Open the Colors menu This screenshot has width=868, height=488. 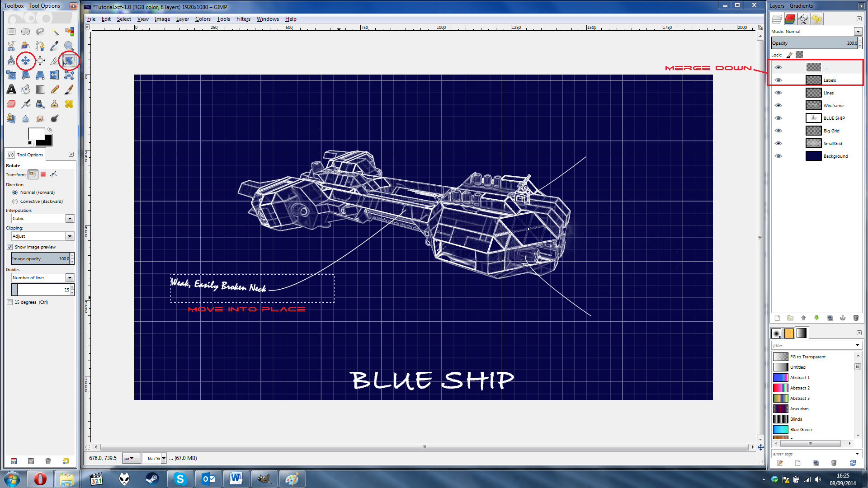[x=203, y=19]
